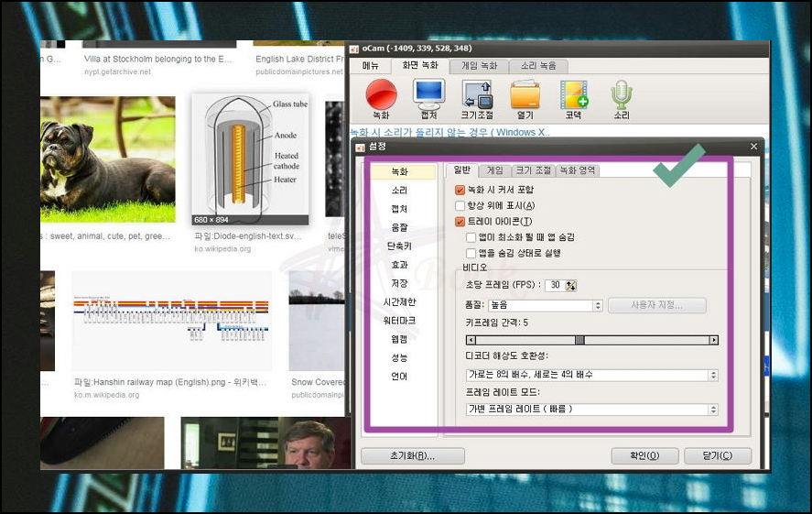Click the 파일:Diode-english-text.sv... caption
Image resolution: width=812 pixels, height=514 pixels.
point(247,236)
